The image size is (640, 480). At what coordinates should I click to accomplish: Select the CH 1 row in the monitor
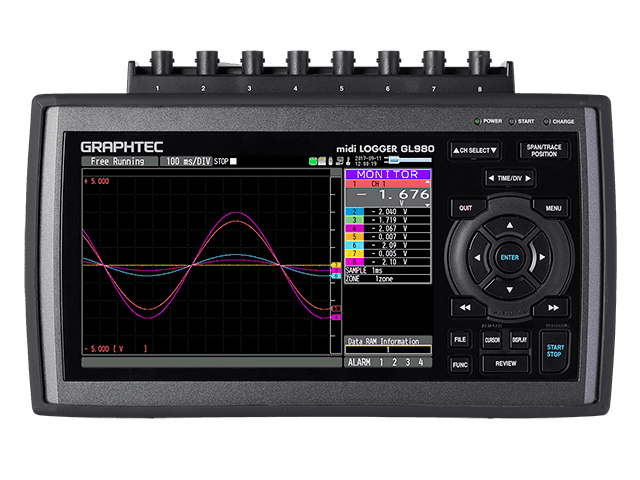388,184
